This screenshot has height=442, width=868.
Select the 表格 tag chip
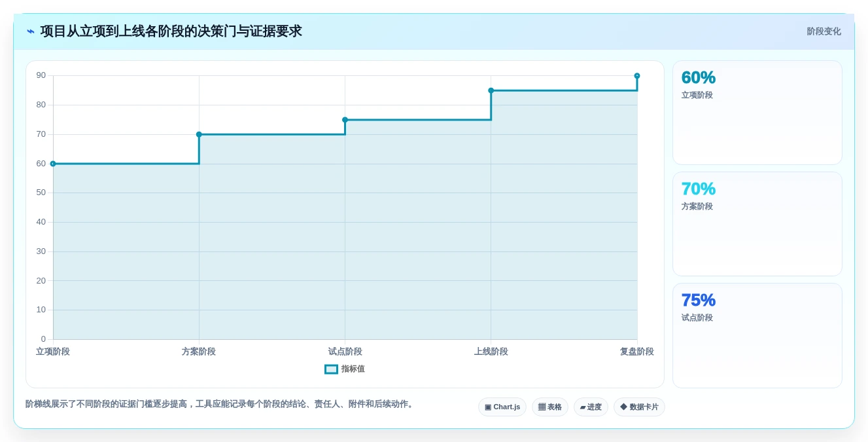coord(550,407)
